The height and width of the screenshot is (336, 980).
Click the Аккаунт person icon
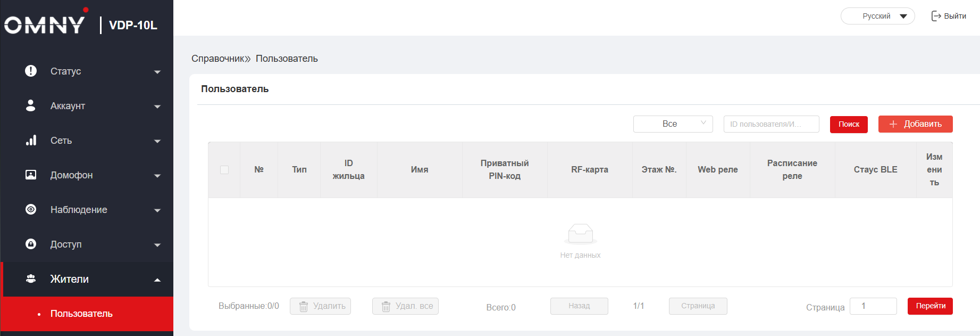coord(31,105)
